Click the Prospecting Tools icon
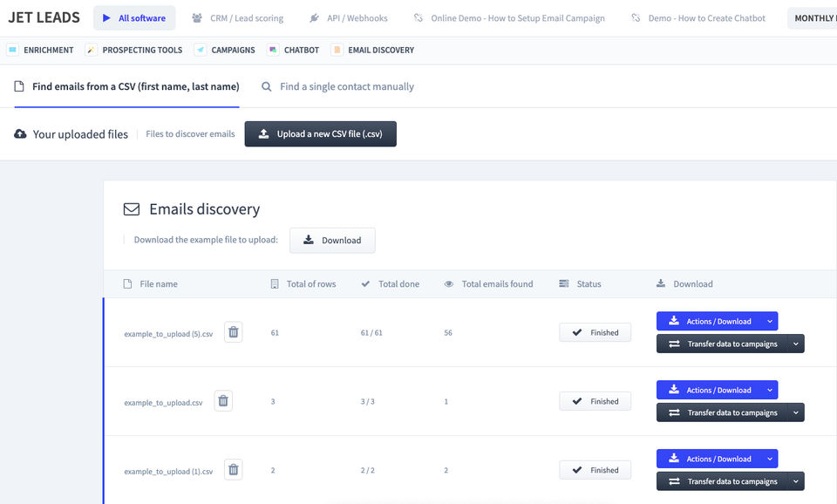Screen dimensions: 837x504 (x=92, y=50)
